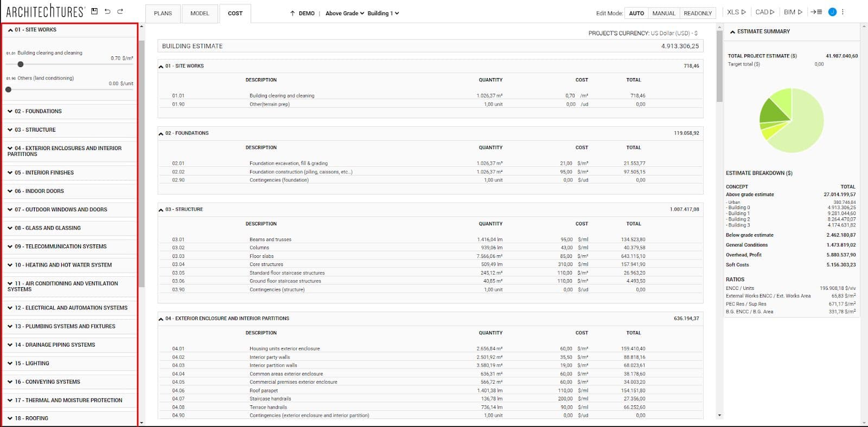Screen dimensions: 868x427
Task: Open the blue user account avatar
Action: coord(832,12)
